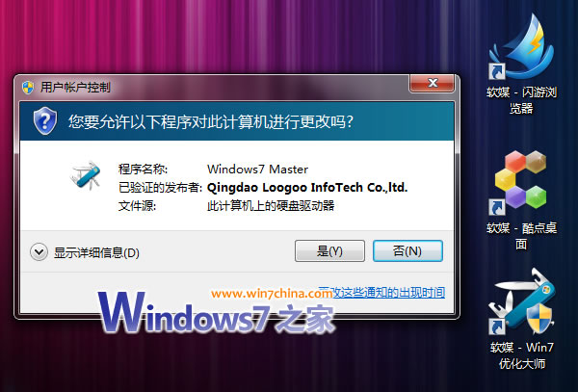578x392 pixels.
Task: Click the yellow-blue shield badge on Win7优化大师 icon
Action: tap(539, 318)
